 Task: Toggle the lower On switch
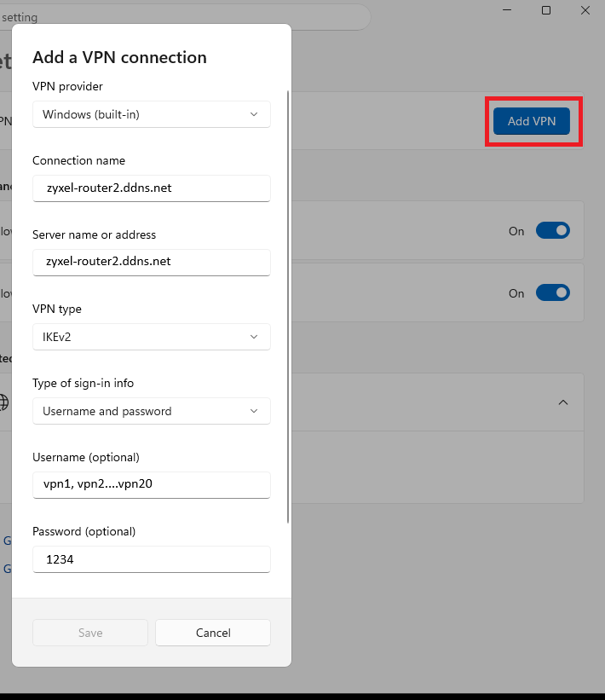click(552, 292)
